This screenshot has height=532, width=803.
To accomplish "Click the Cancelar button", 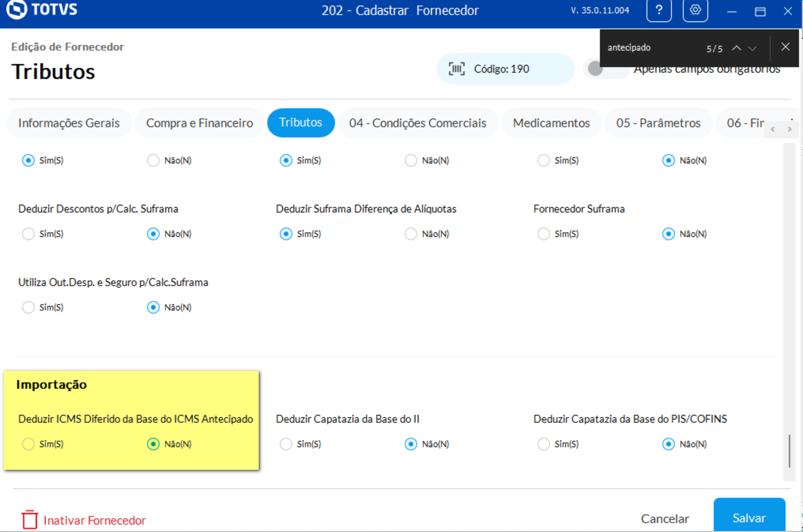I will (664, 518).
